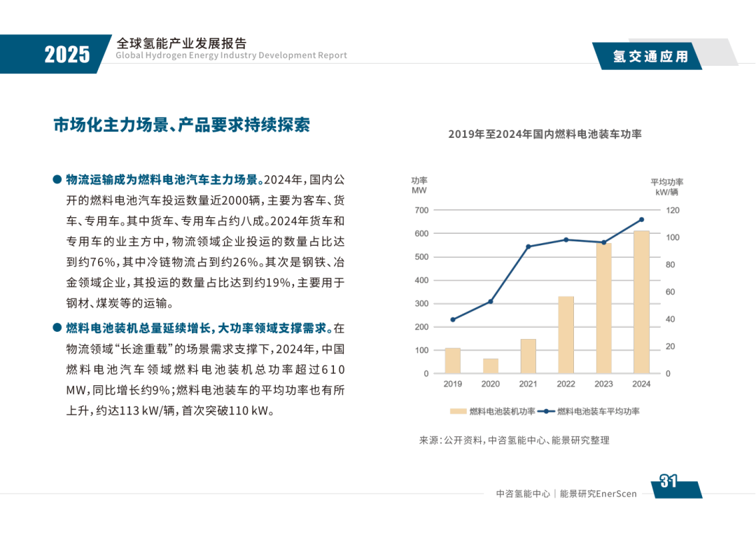This screenshot has width=756, height=535.
Task: Select the 燃料电池装机功率 legend swatch
Action: point(458,411)
